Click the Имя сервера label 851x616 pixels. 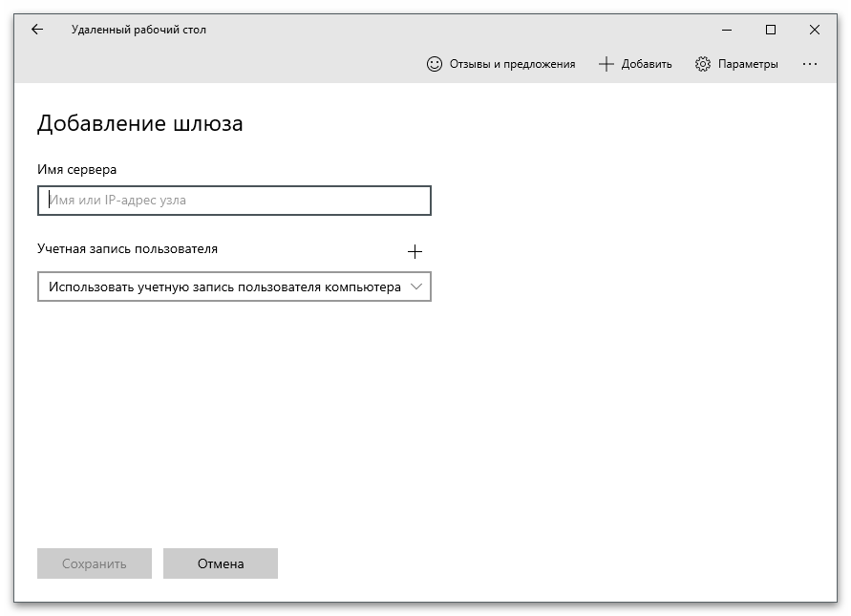[x=77, y=169]
